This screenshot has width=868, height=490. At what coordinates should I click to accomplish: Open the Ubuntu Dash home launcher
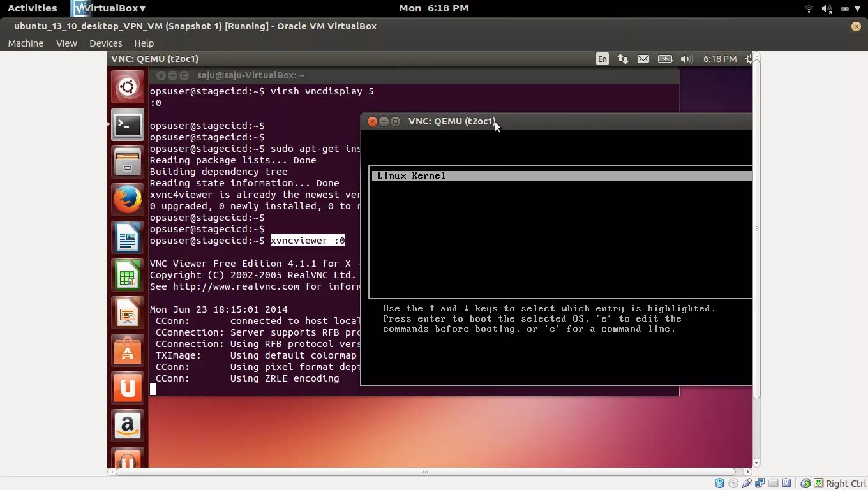point(128,87)
